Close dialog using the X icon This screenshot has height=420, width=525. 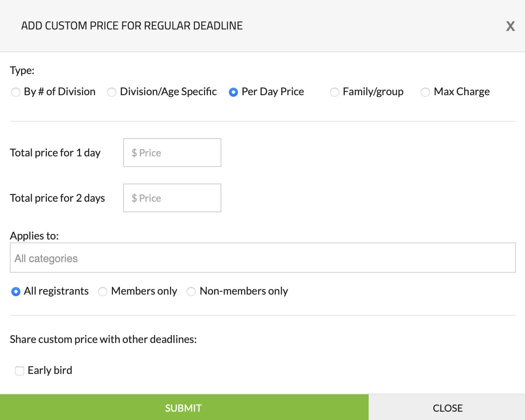[x=510, y=26]
